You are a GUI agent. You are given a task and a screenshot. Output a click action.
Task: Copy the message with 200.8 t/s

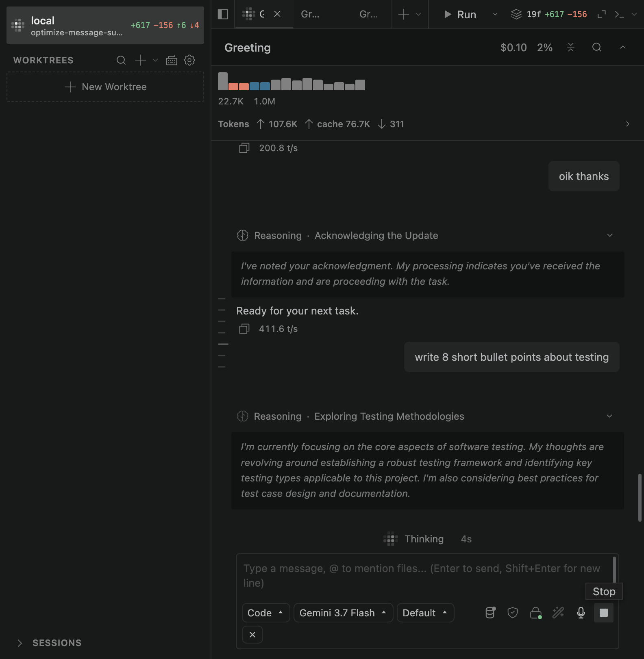coord(244,148)
